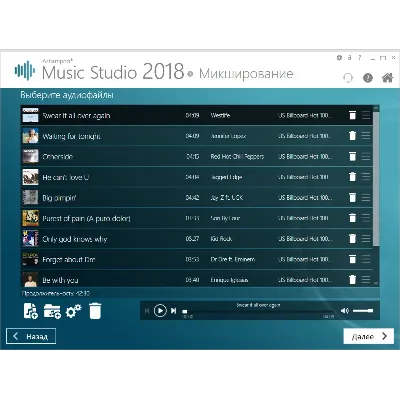Click the 'Waiting for tonight' title
Image resolution: width=400 pixels, height=400 pixels.
(71, 136)
